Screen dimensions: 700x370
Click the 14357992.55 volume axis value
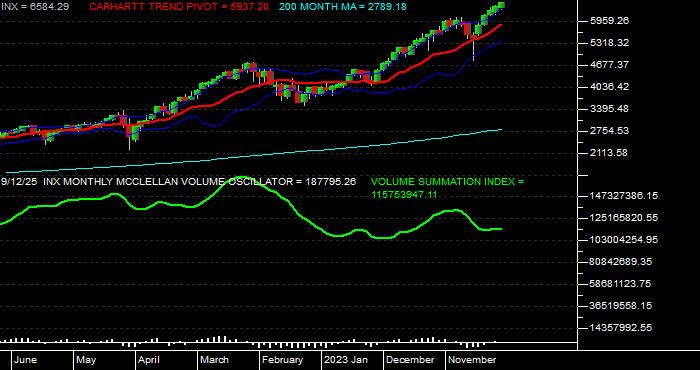(x=621, y=328)
